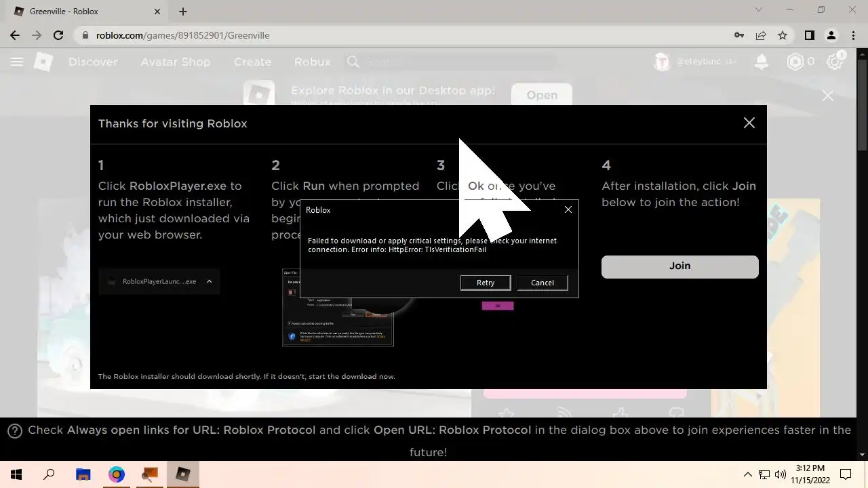This screenshot has height=488, width=868.
Task: Open the Windows notification center
Action: pos(846,474)
